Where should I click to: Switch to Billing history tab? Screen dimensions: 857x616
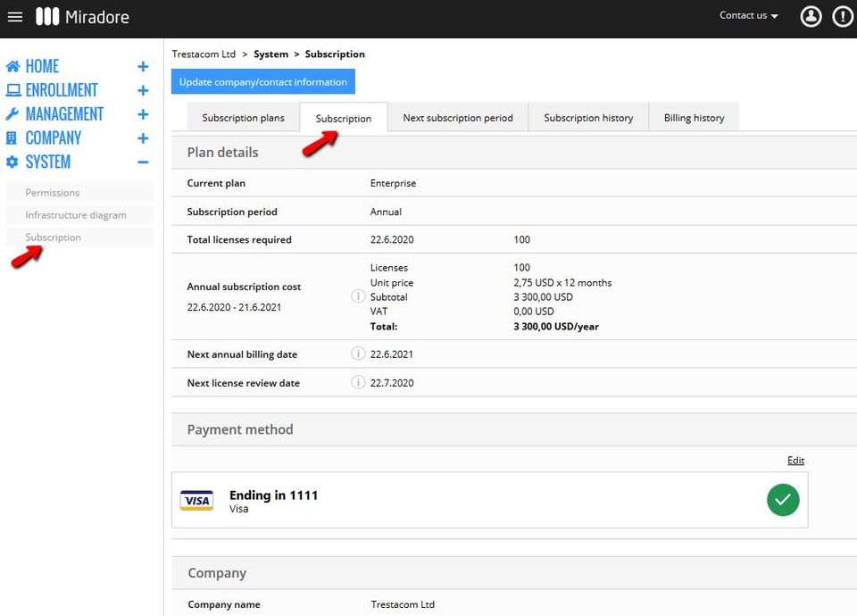pos(695,118)
